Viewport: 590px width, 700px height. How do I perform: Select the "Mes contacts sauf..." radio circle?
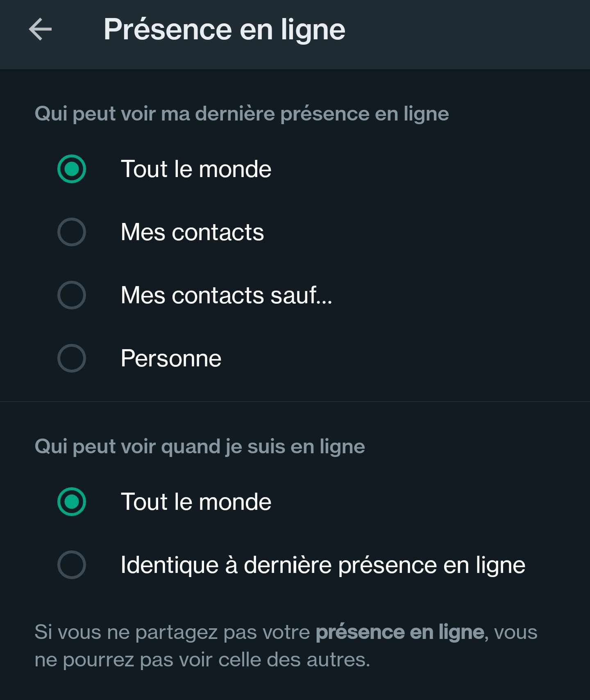click(x=72, y=295)
